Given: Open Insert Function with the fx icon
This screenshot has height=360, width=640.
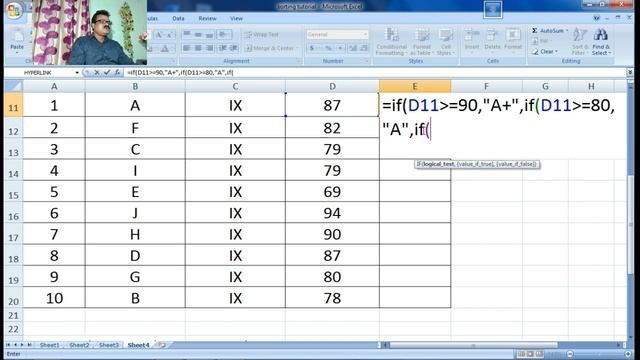Looking at the screenshot, I should [117, 72].
